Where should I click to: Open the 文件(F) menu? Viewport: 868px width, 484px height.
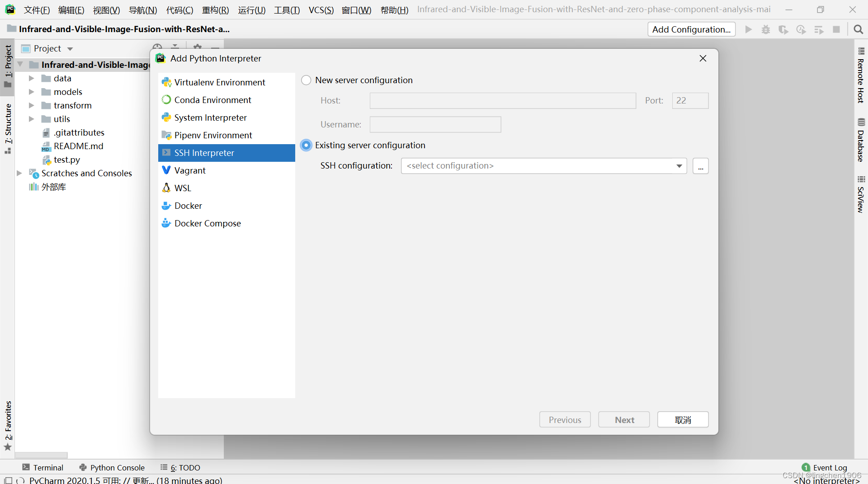(37, 10)
